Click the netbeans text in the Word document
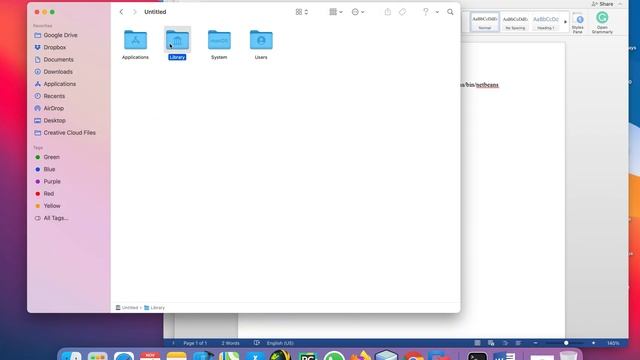 click(487, 85)
